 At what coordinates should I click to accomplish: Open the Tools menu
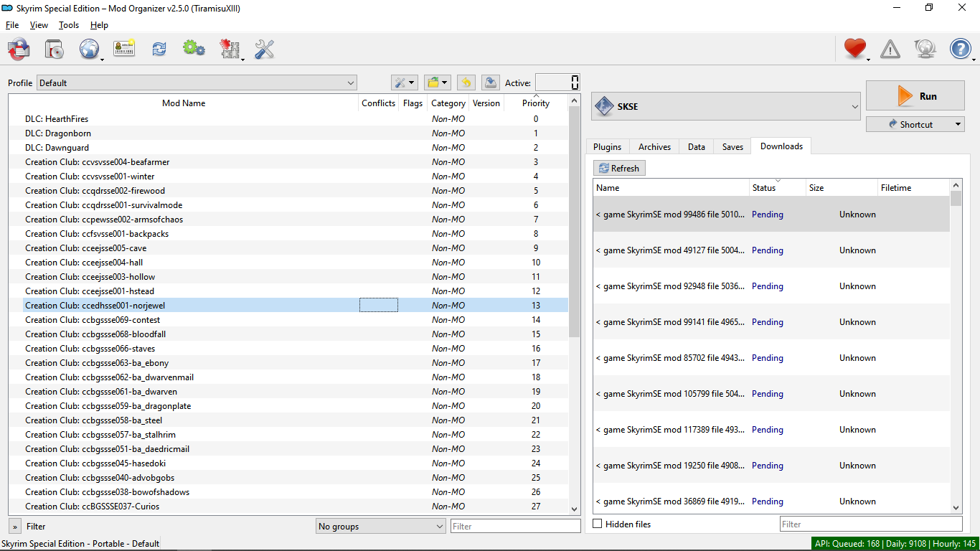pos(69,25)
